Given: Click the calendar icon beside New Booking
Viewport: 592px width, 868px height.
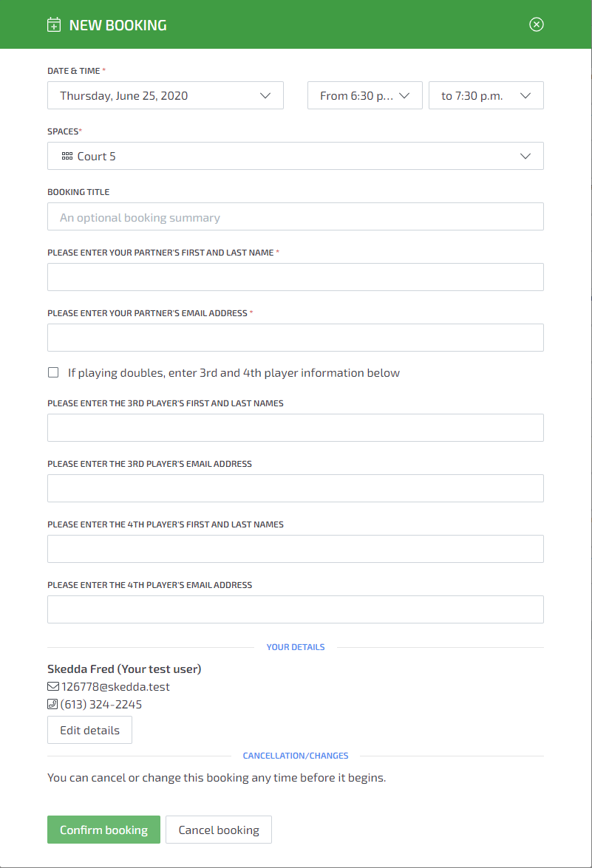Looking at the screenshot, I should click(53, 25).
